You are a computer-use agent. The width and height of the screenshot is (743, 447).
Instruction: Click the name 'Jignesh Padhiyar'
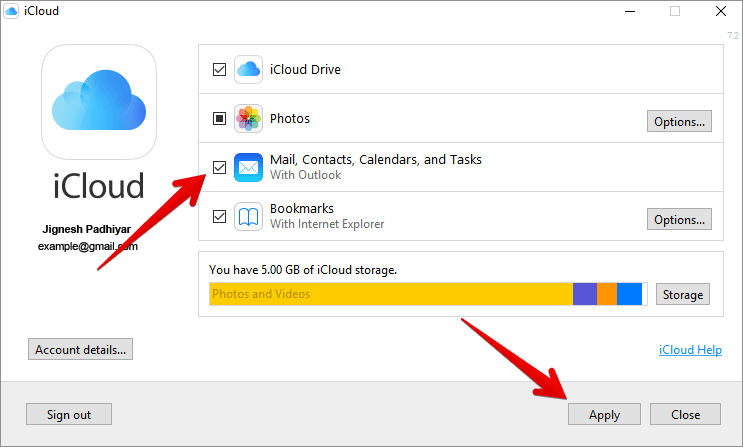click(87, 229)
